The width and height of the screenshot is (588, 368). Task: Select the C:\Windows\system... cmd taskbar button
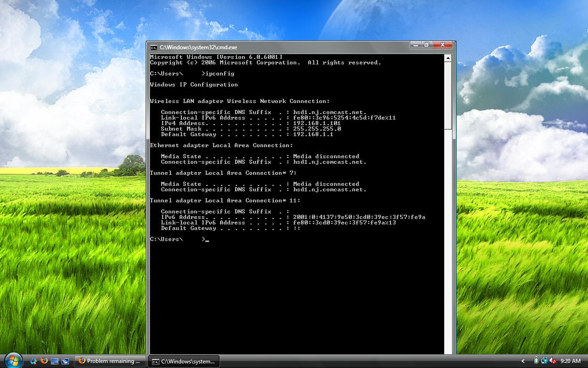point(184,361)
